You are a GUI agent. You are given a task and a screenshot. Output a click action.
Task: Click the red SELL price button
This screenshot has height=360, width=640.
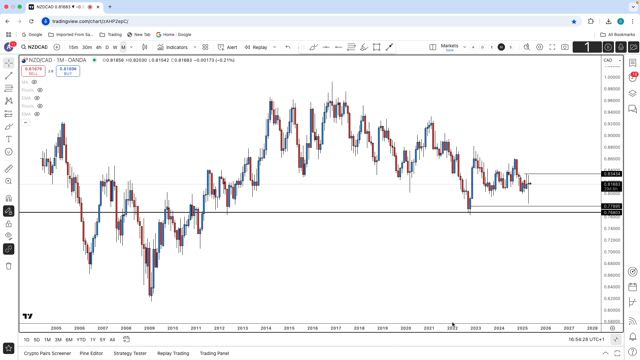tap(33, 71)
